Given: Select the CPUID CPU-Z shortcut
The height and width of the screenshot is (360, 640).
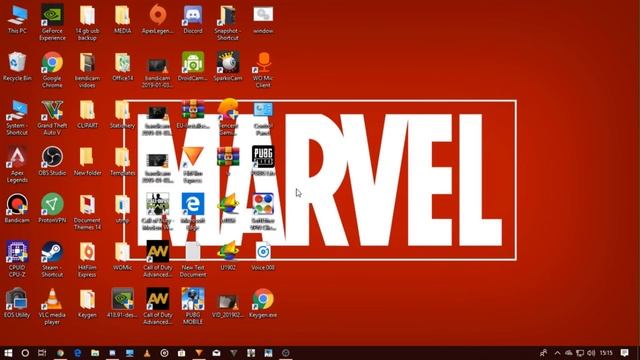Looking at the screenshot, I should 17,259.
